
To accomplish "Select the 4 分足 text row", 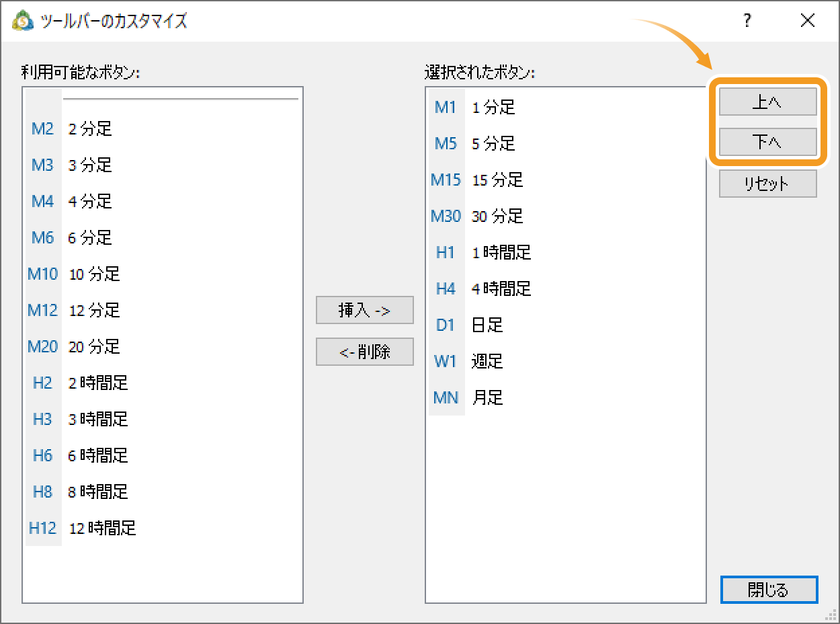I will pos(90,202).
